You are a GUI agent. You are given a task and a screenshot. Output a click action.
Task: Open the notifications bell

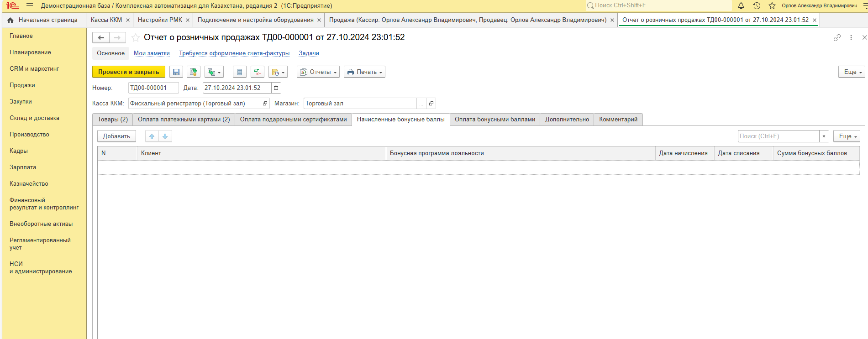741,6
